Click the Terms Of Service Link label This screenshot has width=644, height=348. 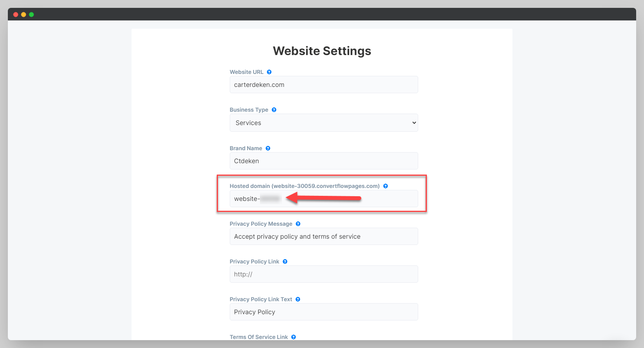(259, 337)
